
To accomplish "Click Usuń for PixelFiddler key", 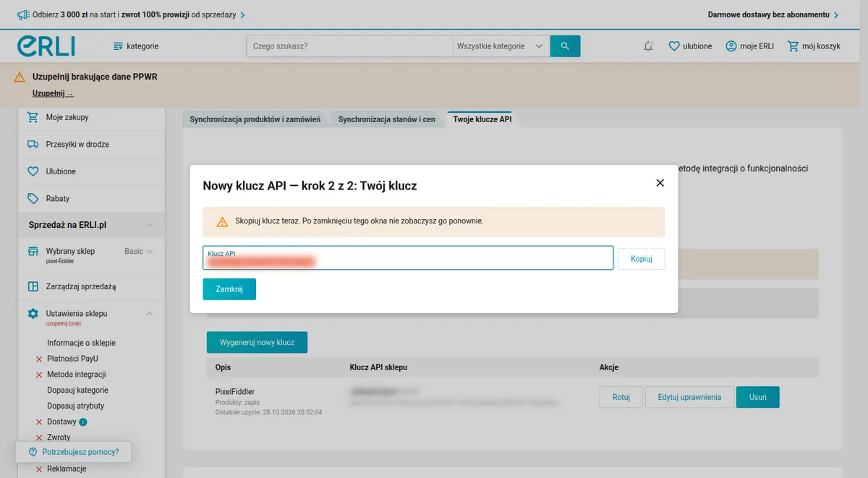I will tap(757, 397).
